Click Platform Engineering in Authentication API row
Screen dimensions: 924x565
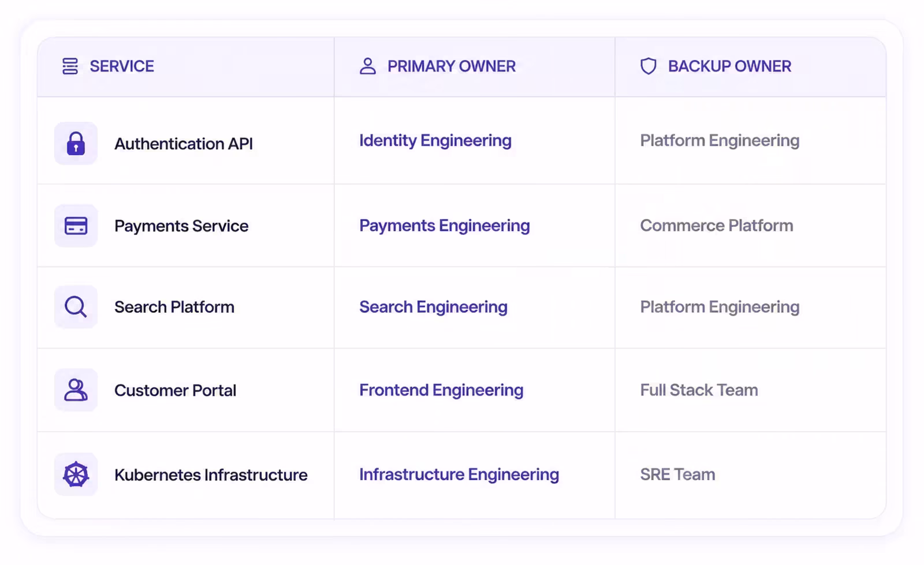(720, 141)
